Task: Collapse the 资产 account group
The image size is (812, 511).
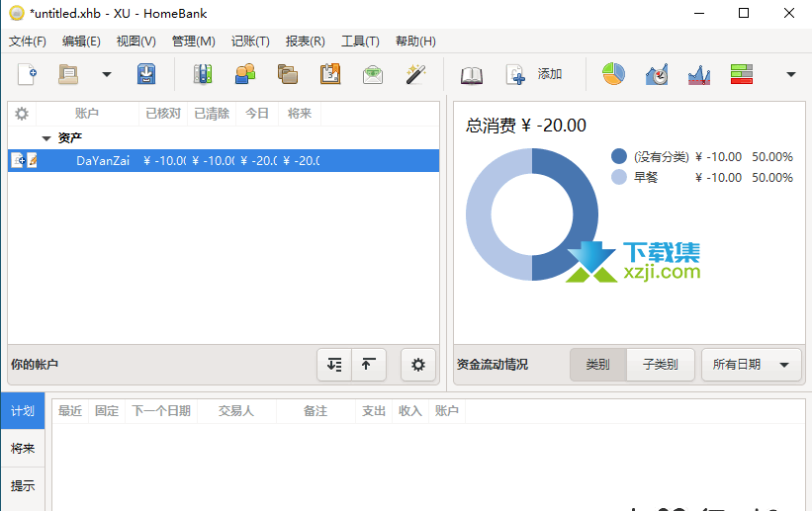Action: pos(46,138)
